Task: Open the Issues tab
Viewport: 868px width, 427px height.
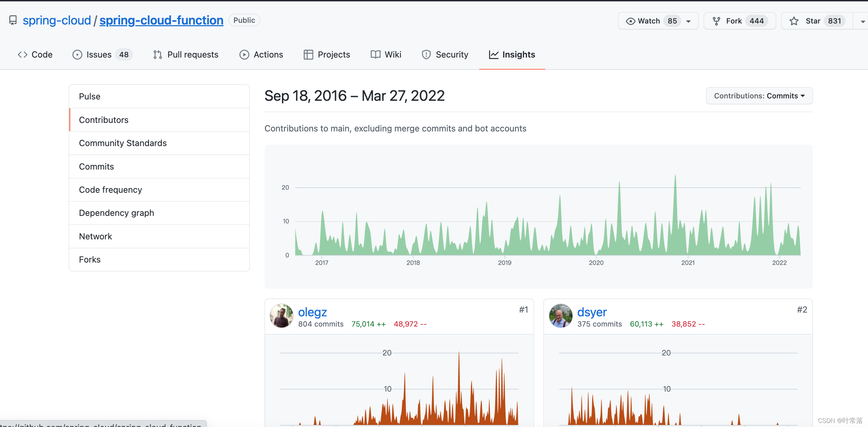Action: pos(102,54)
